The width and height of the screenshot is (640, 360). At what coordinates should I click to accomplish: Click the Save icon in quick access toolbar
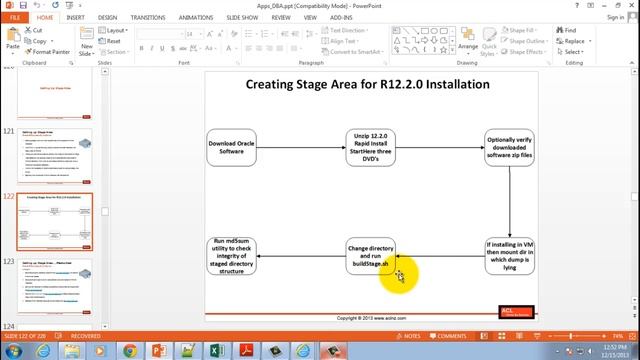[x=23, y=5]
